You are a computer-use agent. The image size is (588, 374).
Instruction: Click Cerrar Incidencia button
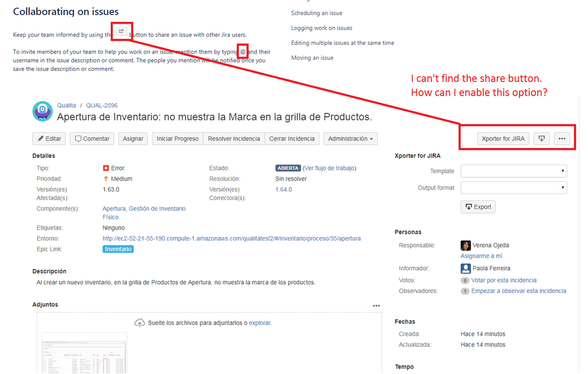tap(292, 139)
